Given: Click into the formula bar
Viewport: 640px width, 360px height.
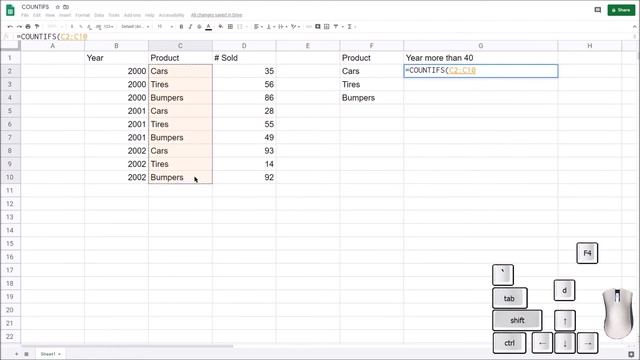Looking at the screenshot, I should [322, 36].
